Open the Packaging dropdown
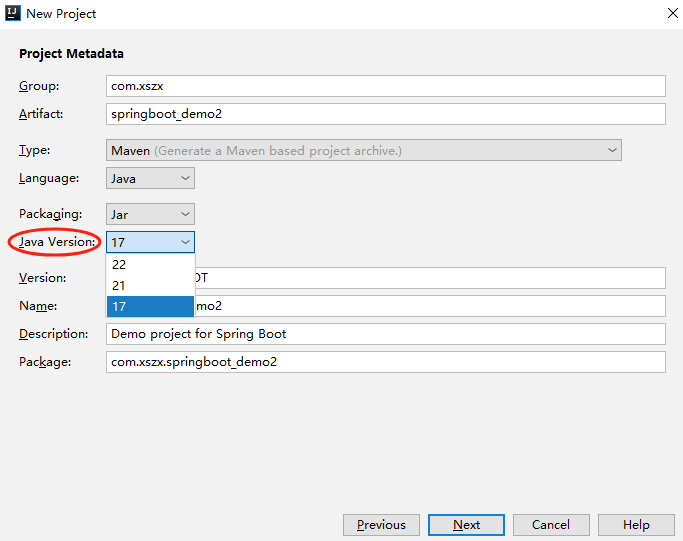 click(x=150, y=214)
